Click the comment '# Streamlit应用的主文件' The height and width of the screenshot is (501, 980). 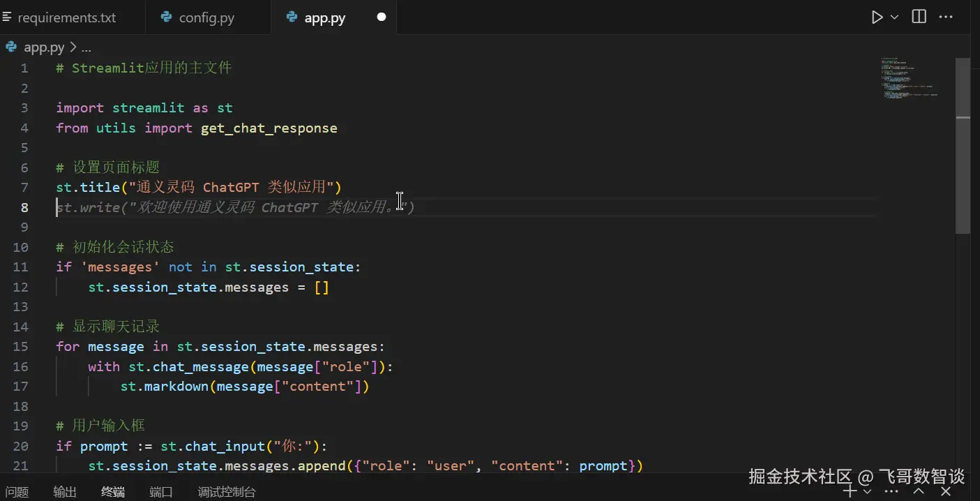point(144,68)
